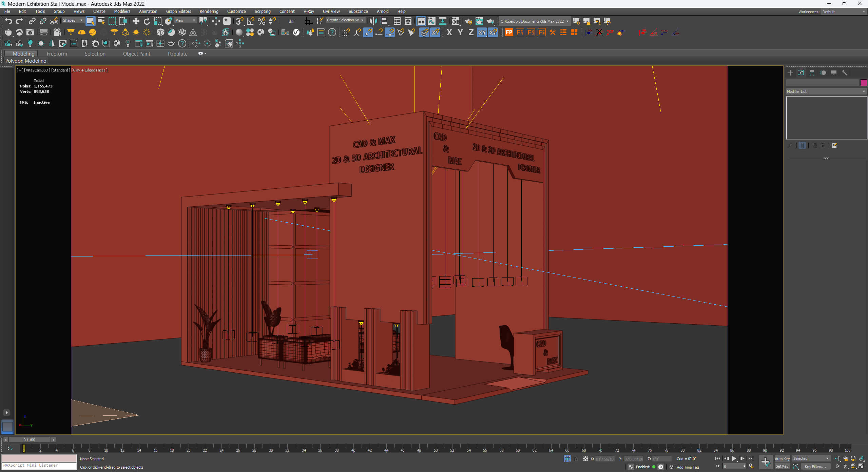Click the Clay + Edged Faces viewport label
Screen dimensions: 868x472
tap(90, 70)
